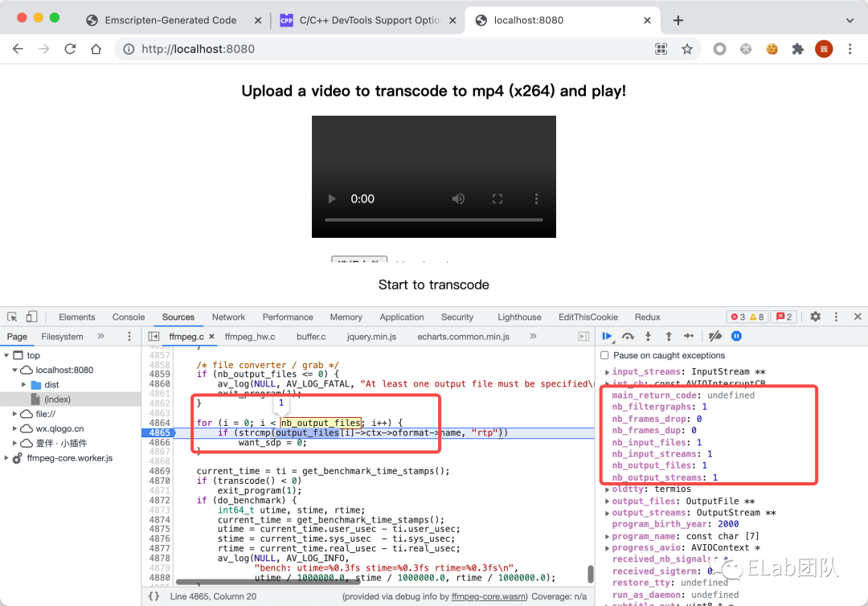
Task: Open the buffer.c file tab
Action: (x=311, y=337)
